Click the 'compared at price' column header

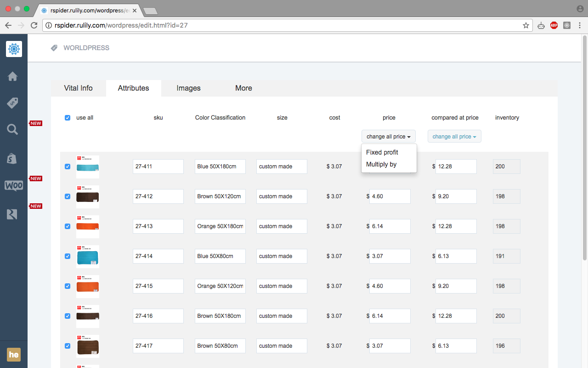click(x=455, y=118)
